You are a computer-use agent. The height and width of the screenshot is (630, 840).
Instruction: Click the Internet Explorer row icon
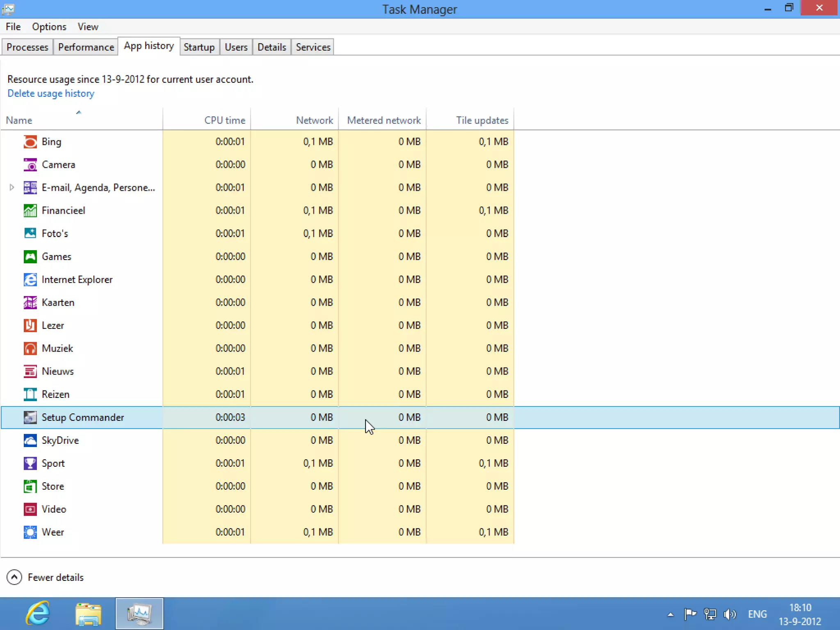tap(30, 280)
